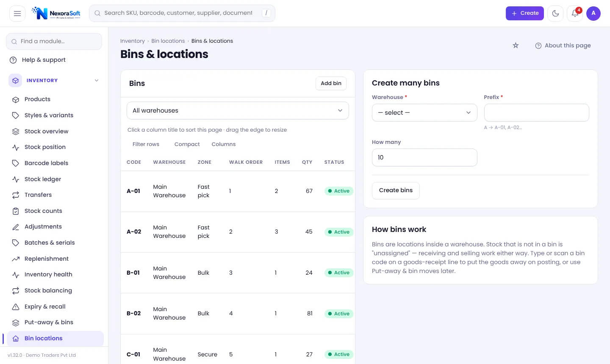Click Inventory breadcrumb link

133,41
